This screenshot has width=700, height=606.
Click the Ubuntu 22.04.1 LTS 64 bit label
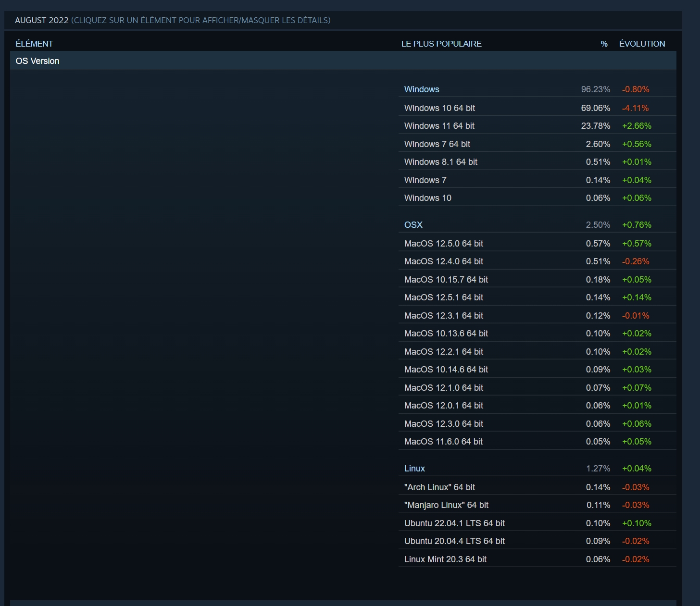(454, 523)
